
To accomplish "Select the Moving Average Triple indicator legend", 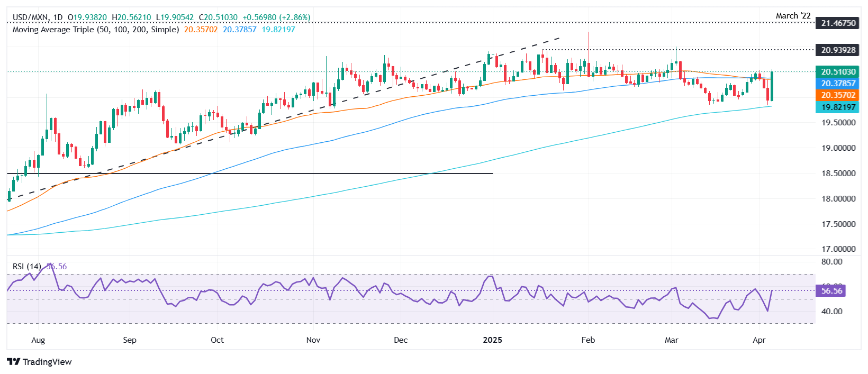I will (x=95, y=30).
